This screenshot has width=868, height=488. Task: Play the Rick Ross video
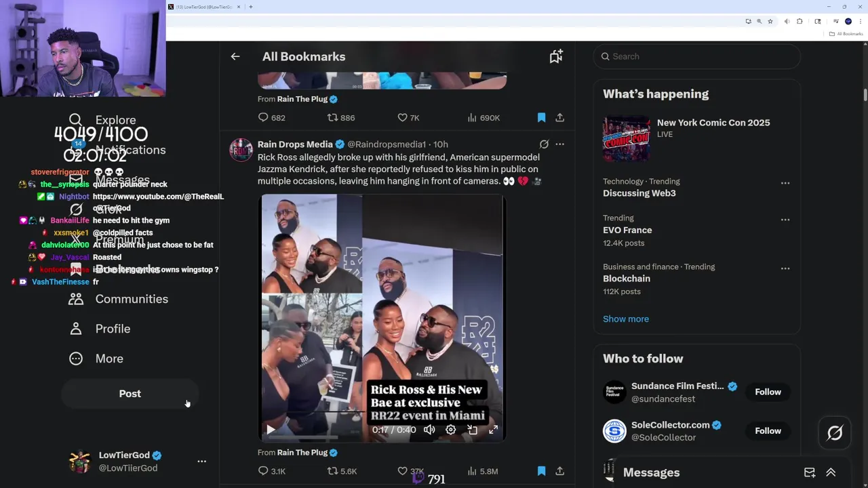point(271,430)
